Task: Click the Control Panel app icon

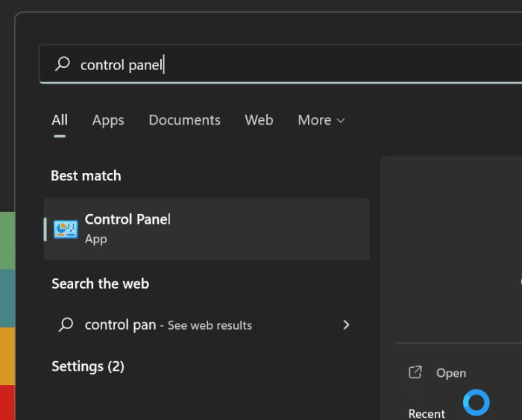Action: (x=66, y=229)
